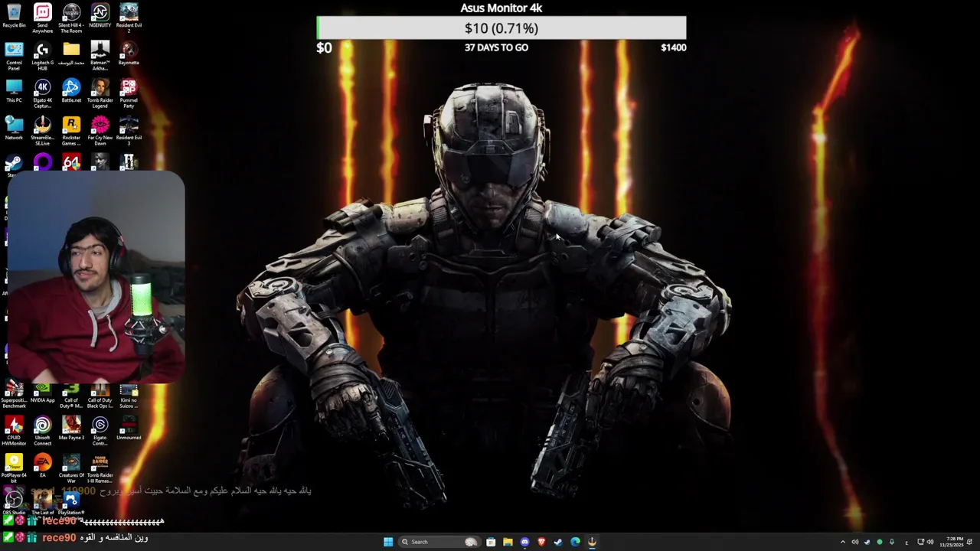Launch the OBS Studio desktop shortcut
The image size is (980, 551).
tap(14, 503)
